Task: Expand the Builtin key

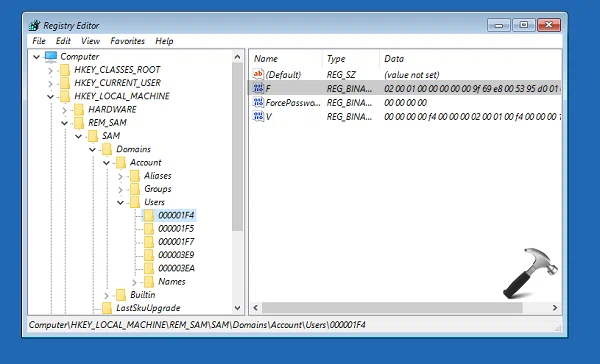Action: (106, 295)
